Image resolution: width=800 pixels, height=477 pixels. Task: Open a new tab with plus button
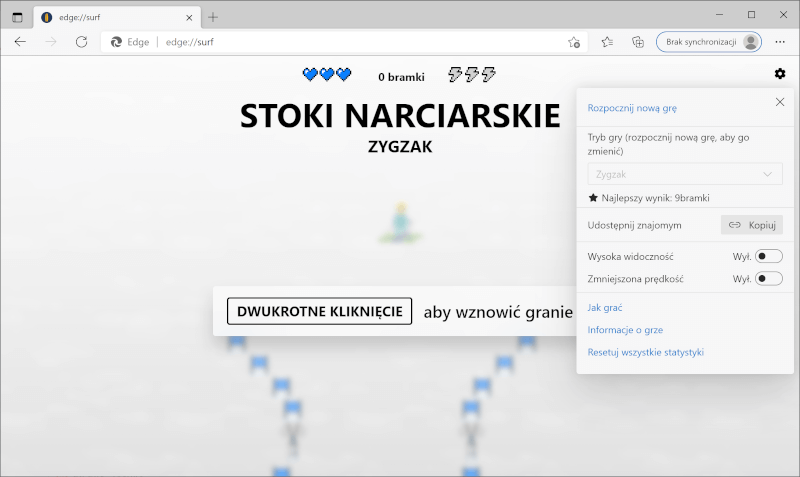coord(213,17)
